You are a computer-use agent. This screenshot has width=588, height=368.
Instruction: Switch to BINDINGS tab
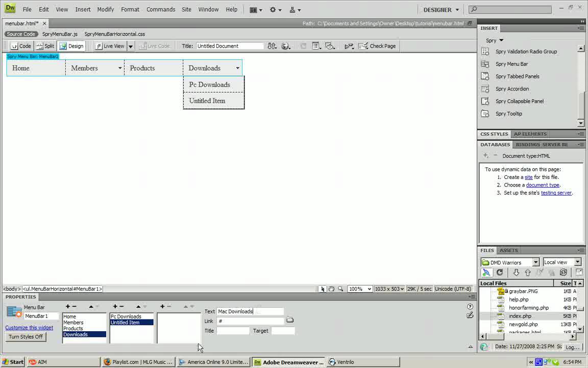[527, 145]
